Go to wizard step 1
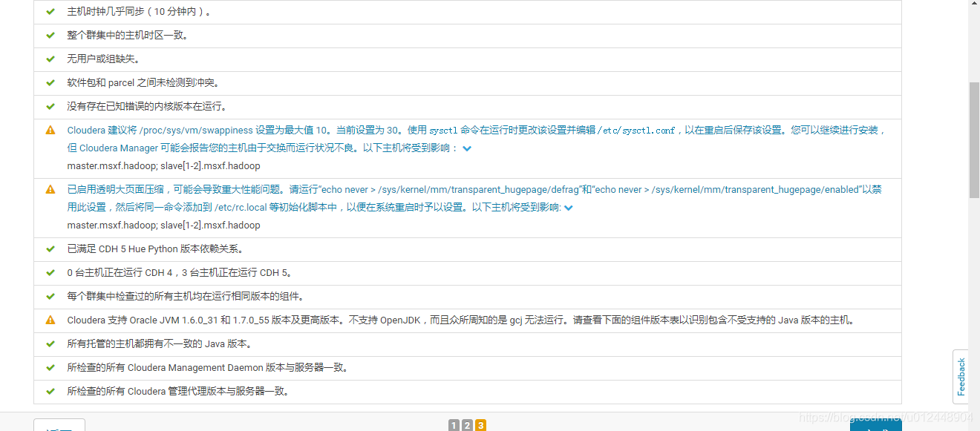The width and height of the screenshot is (980, 431). coord(454,425)
